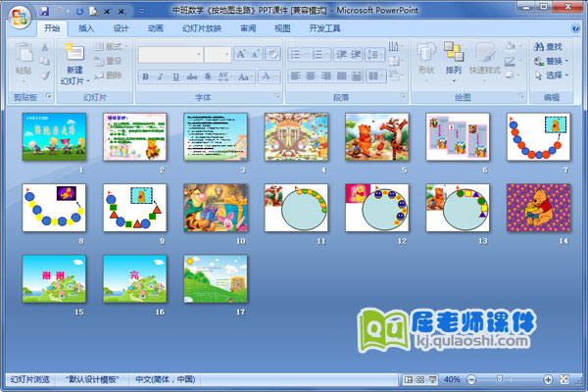Center align text

[311, 76]
